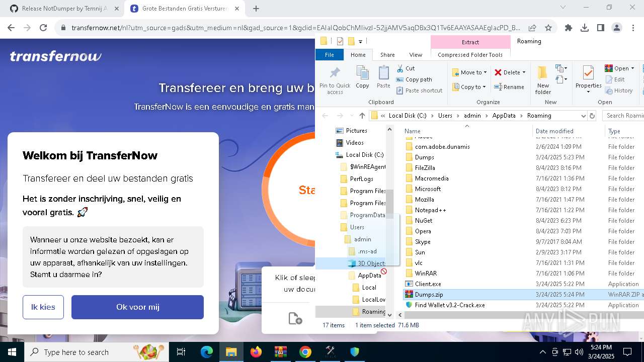The height and width of the screenshot is (362, 644).
Task: Select Find Wallet v3.2-Crack.exe file
Action: point(450,305)
